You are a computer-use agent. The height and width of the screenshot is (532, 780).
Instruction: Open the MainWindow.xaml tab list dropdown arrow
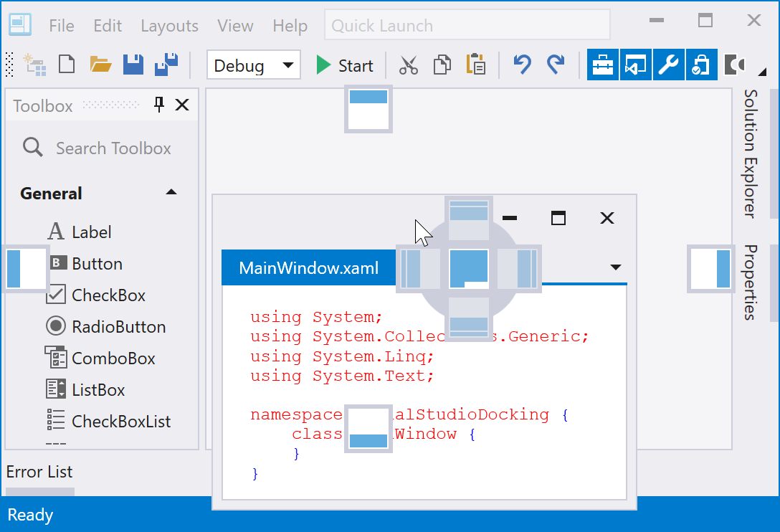point(614,267)
